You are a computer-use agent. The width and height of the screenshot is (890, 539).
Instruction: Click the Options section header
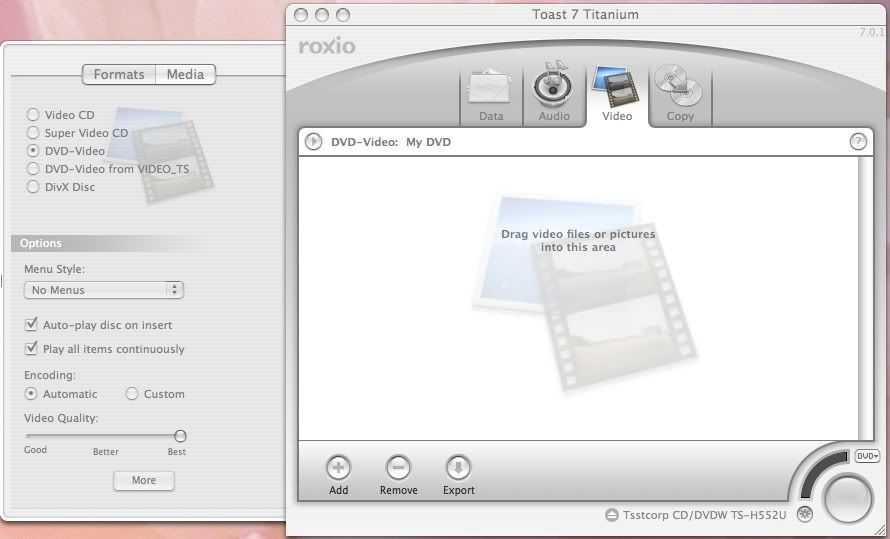pos(105,243)
